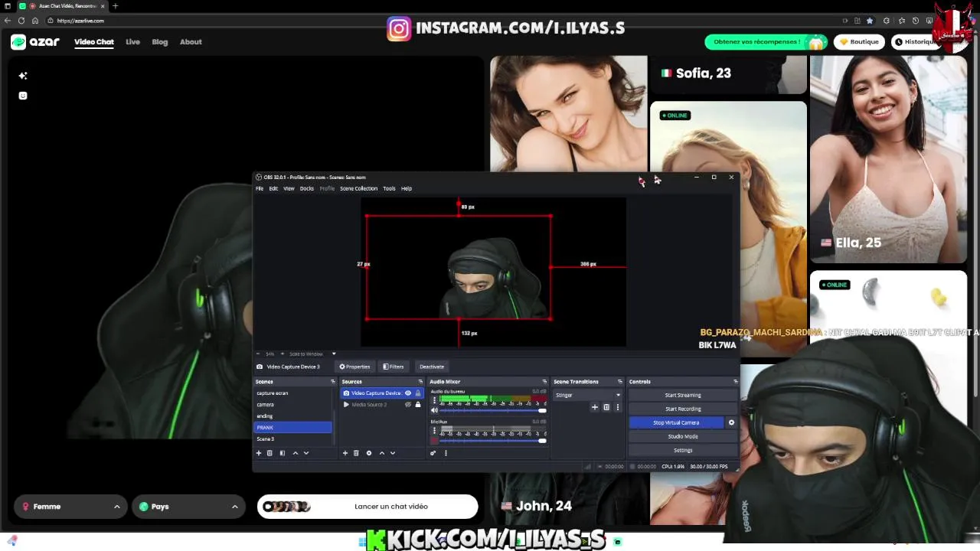Expand Media Source 2 play arrow

[346, 405]
